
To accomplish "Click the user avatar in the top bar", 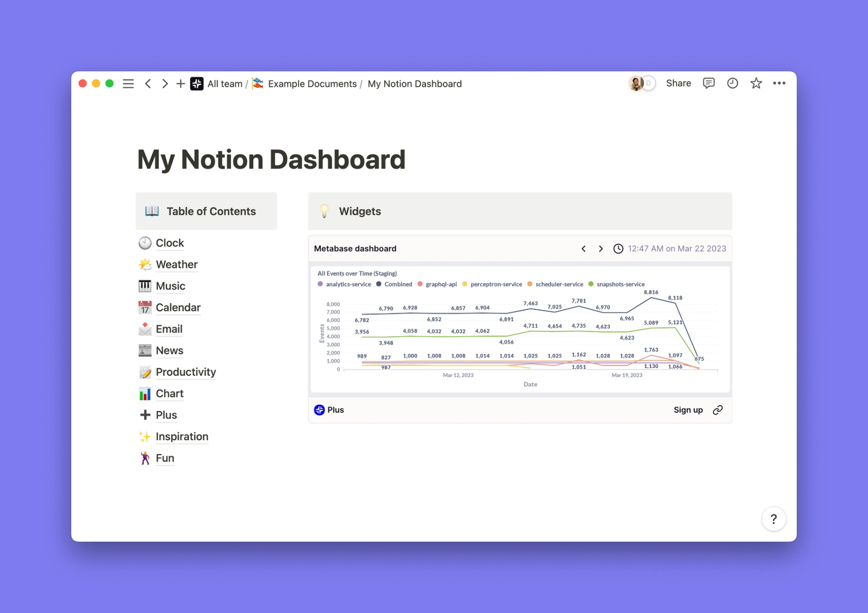I will click(x=636, y=84).
